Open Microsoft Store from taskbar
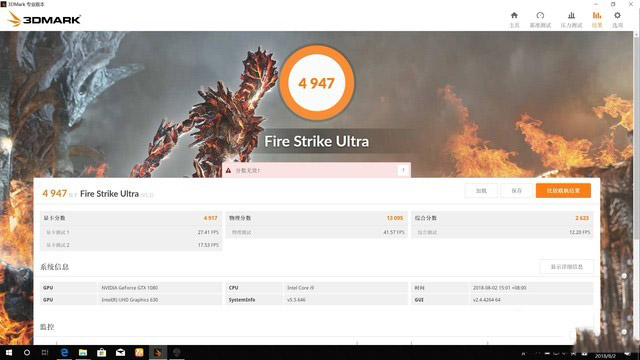Image resolution: width=640 pixels, height=360 pixels. (102, 352)
